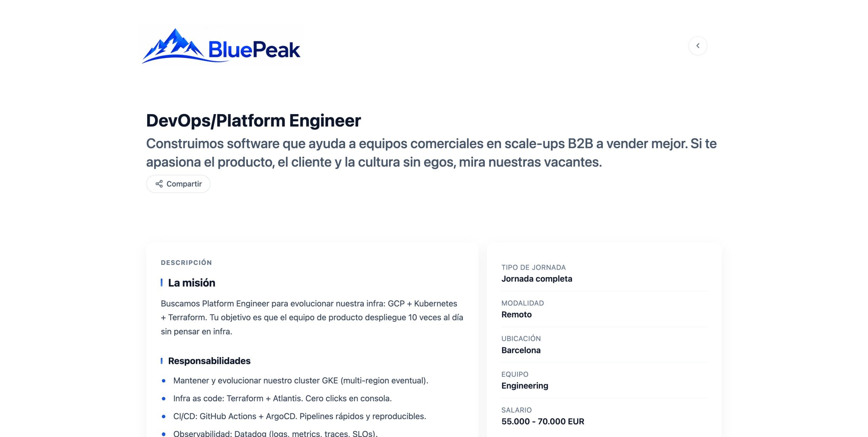Select the DevOps/Platform Engineer title
The width and height of the screenshot is (868, 437).
(x=253, y=121)
